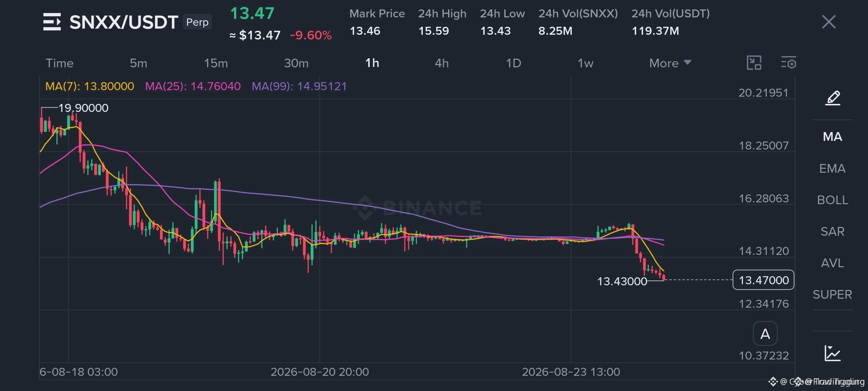Tap the large green 13.47 last price
The image size is (868, 391).
[x=252, y=13]
